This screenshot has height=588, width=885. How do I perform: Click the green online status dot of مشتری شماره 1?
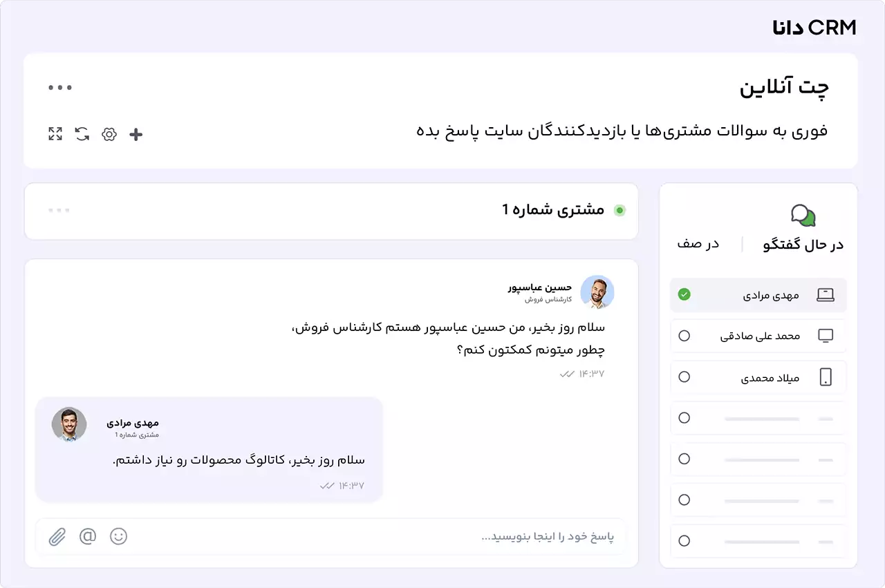click(x=619, y=209)
